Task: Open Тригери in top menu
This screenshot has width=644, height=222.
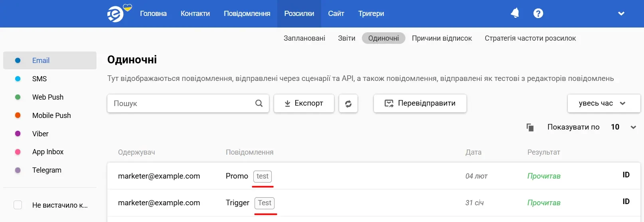Action: coord(371,14)
